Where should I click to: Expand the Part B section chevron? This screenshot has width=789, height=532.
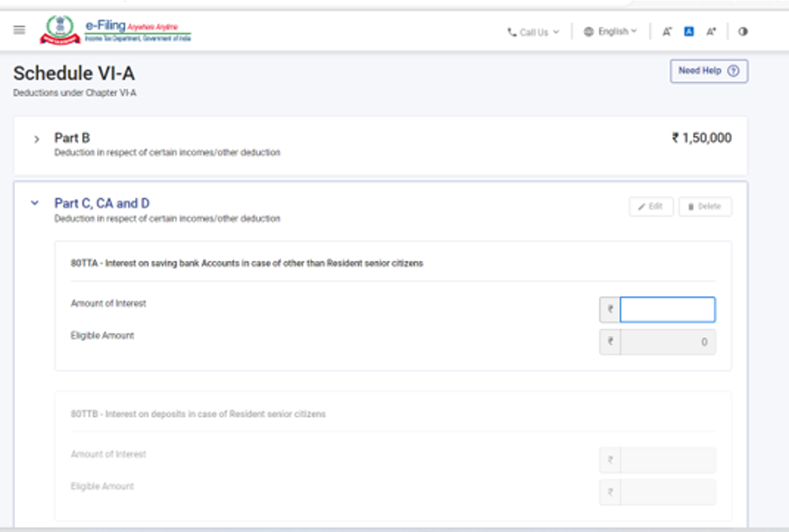coord(36,139)
